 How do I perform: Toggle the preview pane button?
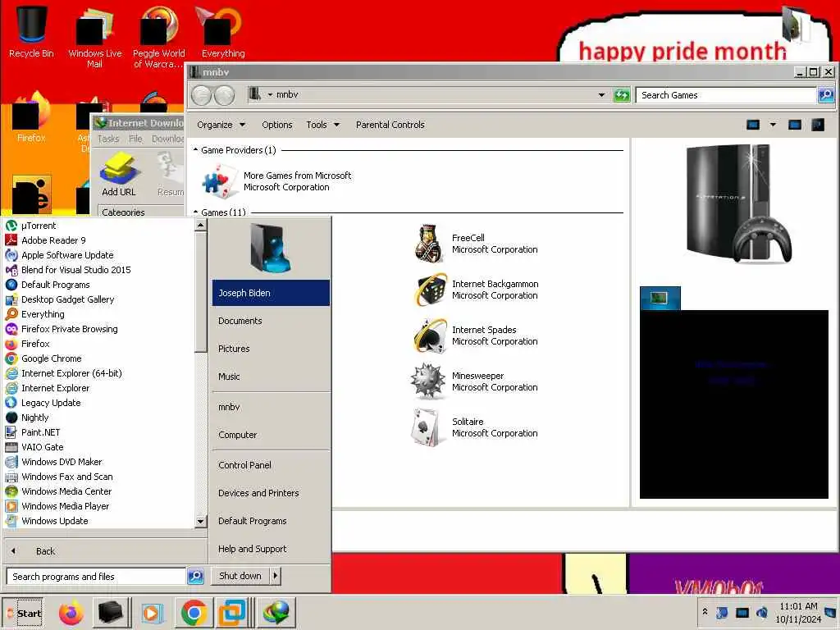pyautogui.click(x=794, y=125)
